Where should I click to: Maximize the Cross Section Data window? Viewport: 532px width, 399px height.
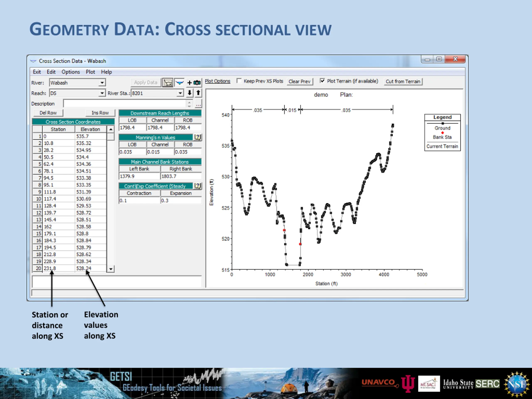coord(439,59)
